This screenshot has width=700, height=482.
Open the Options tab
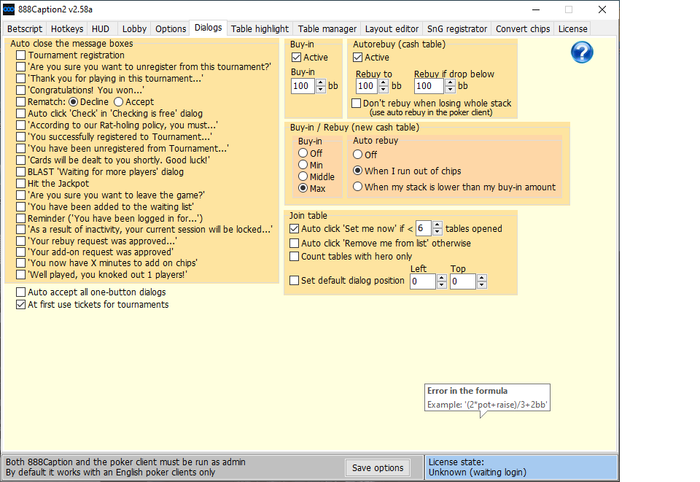171,29
